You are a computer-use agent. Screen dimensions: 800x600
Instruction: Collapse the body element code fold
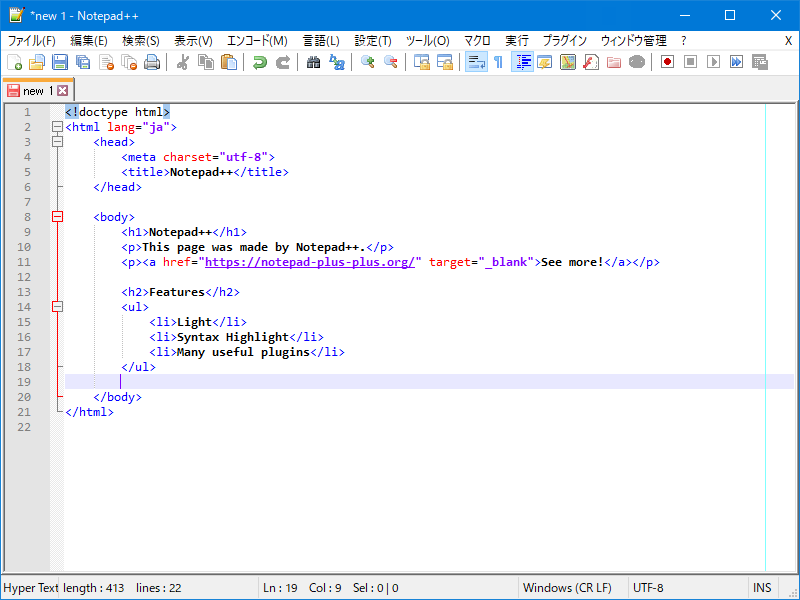57,217
